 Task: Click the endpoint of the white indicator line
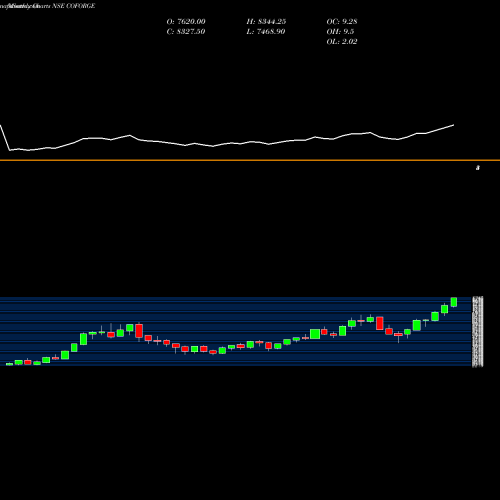tap(453, 125)
